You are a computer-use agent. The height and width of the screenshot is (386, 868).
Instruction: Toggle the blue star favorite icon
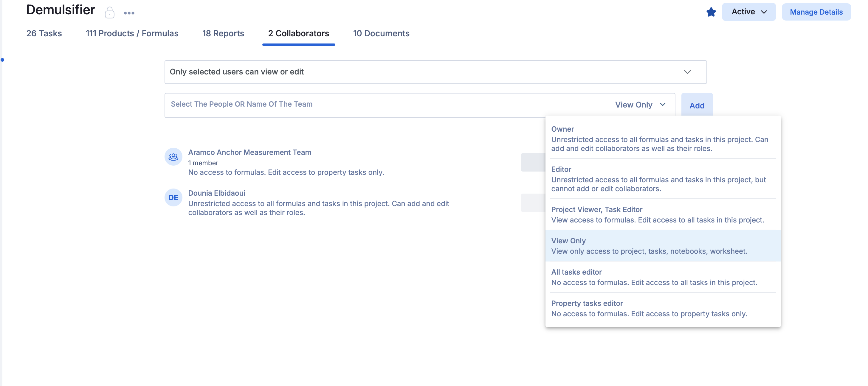tap(711, 12)
